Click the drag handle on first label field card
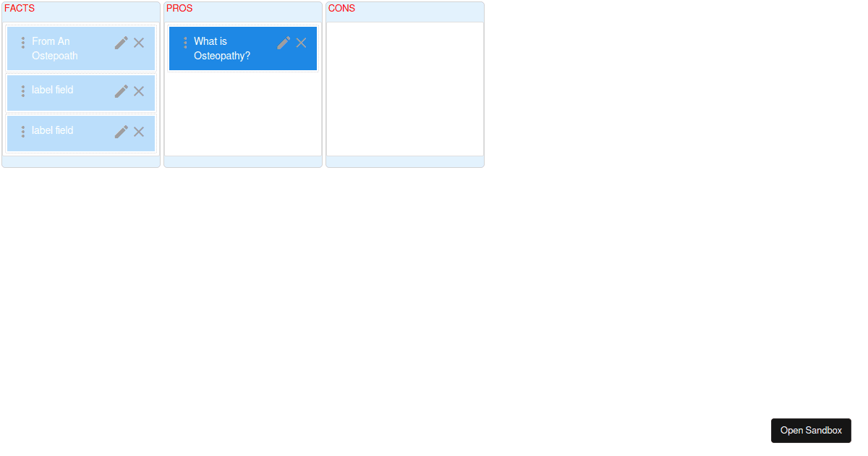 pos(22,91)
